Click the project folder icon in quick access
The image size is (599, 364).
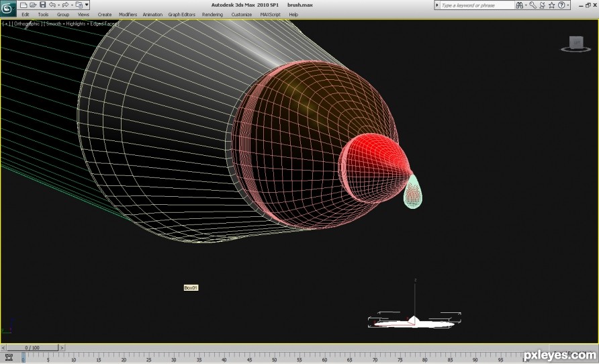pos(79,5)
